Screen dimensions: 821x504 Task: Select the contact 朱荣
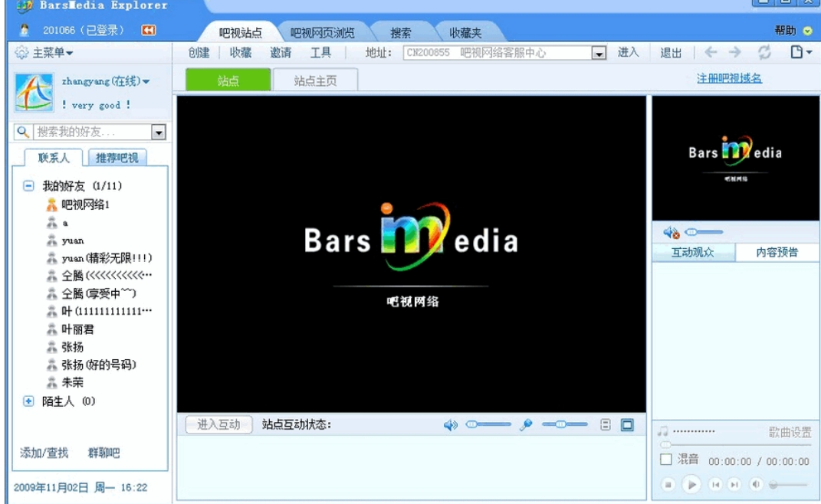point(65,382)
